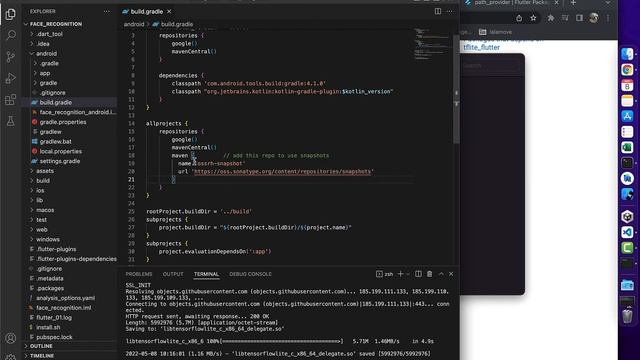
Task: Expand the assets folder
Action: click(x=45, y=171)
